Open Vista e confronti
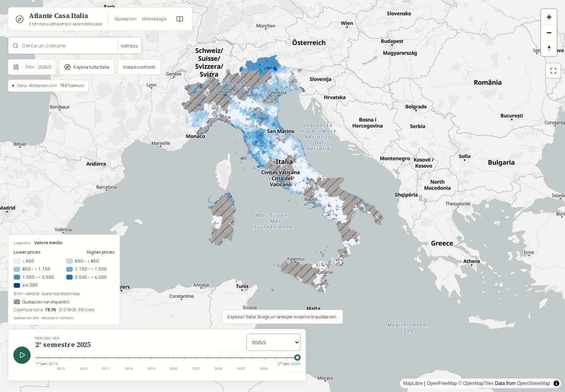Viewport: 565px width, 392px height. 139,67
